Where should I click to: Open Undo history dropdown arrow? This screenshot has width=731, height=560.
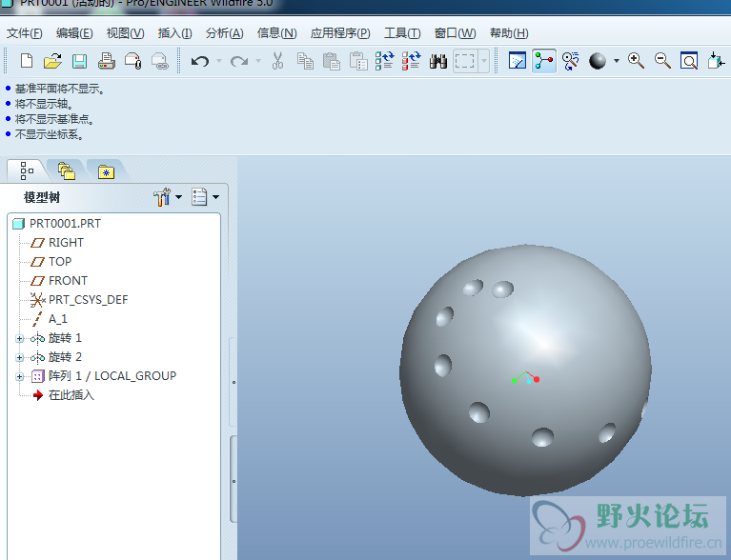219,61
